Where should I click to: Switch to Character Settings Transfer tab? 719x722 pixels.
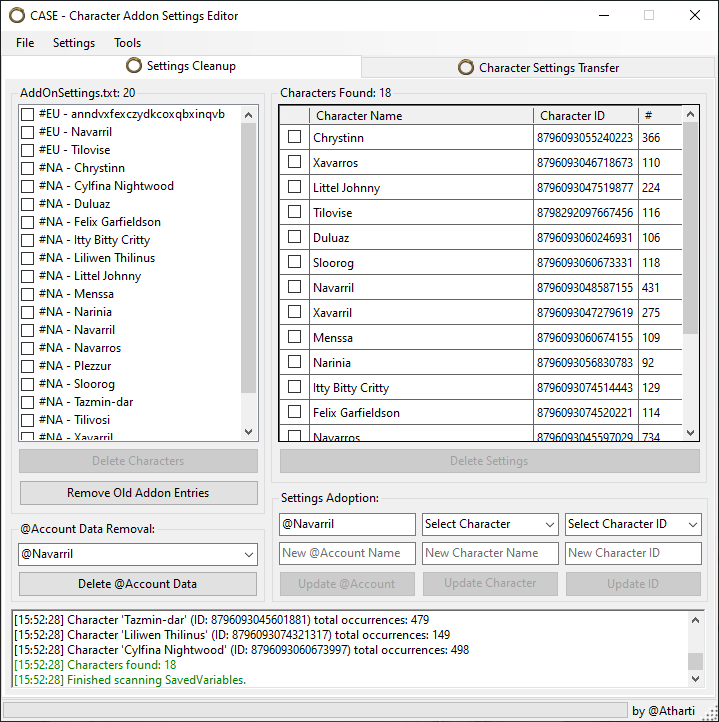(538, 67)
